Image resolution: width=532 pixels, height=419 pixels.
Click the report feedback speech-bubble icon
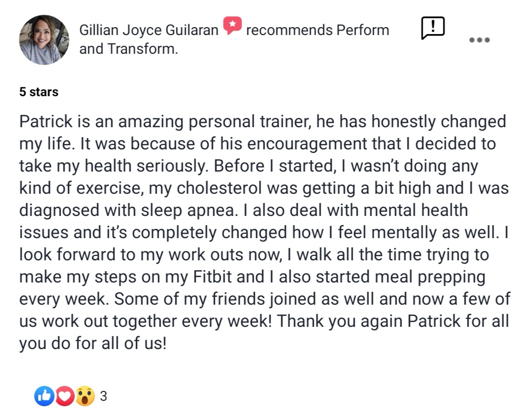[x=432, y=28]
